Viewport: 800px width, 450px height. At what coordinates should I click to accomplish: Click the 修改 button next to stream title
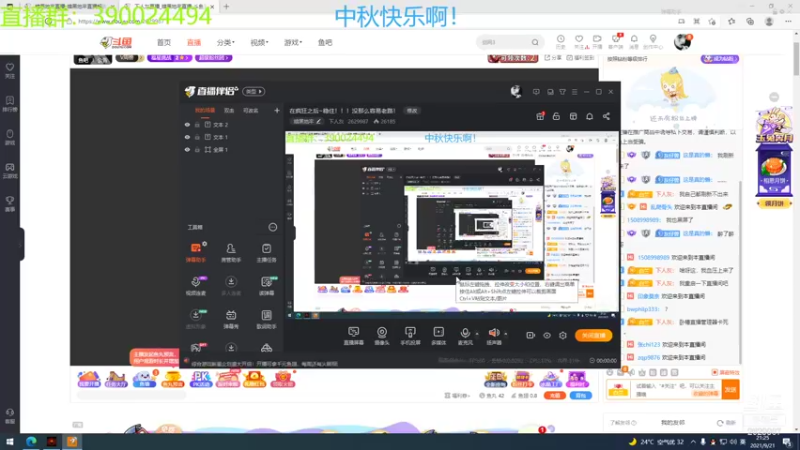tap(412, 111)
